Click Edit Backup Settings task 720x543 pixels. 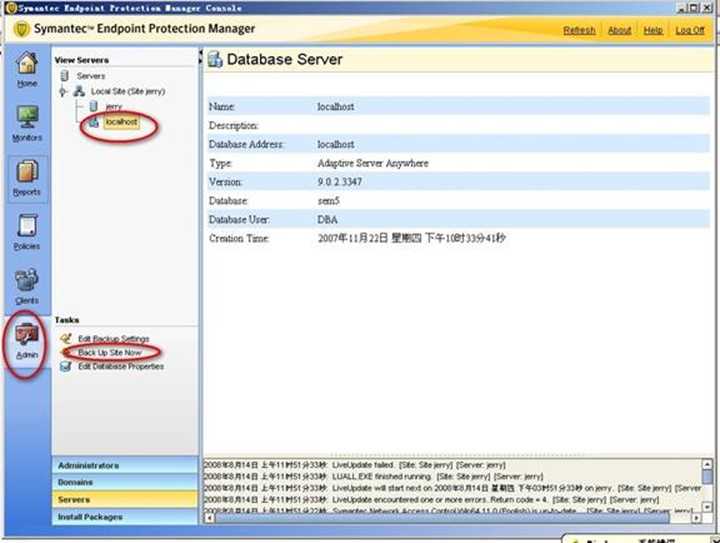point(114,339)
